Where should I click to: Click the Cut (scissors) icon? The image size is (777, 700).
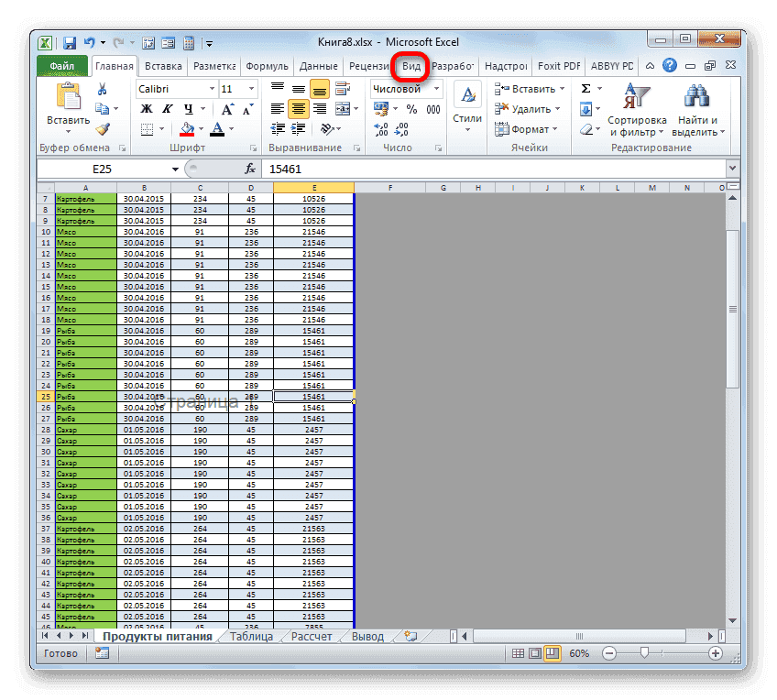pos(102,89)
